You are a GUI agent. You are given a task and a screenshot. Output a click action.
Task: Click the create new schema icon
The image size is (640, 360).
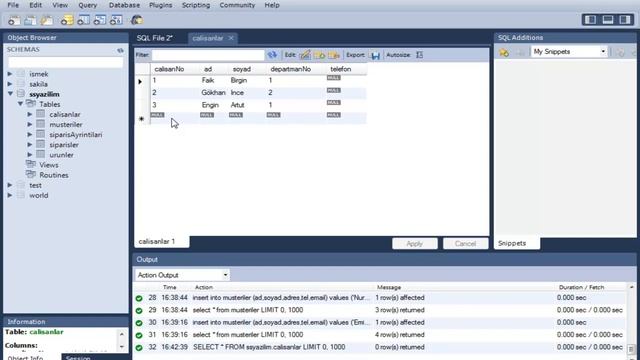point(67,20)
